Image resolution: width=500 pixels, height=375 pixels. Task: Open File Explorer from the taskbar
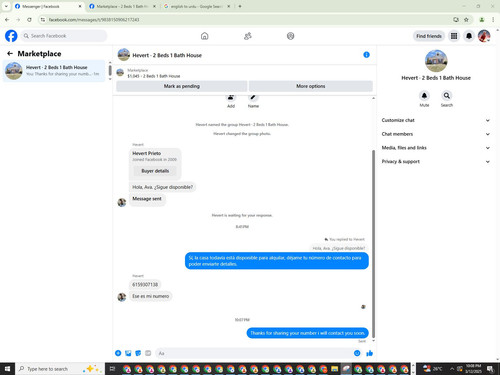335,369
